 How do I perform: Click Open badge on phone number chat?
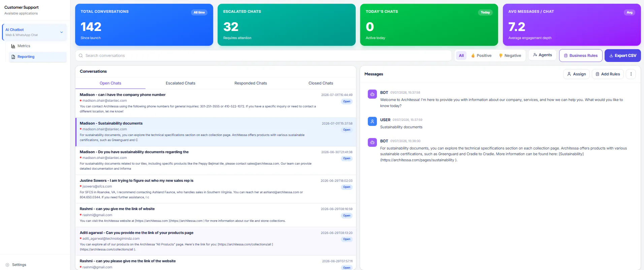[347, 101]
